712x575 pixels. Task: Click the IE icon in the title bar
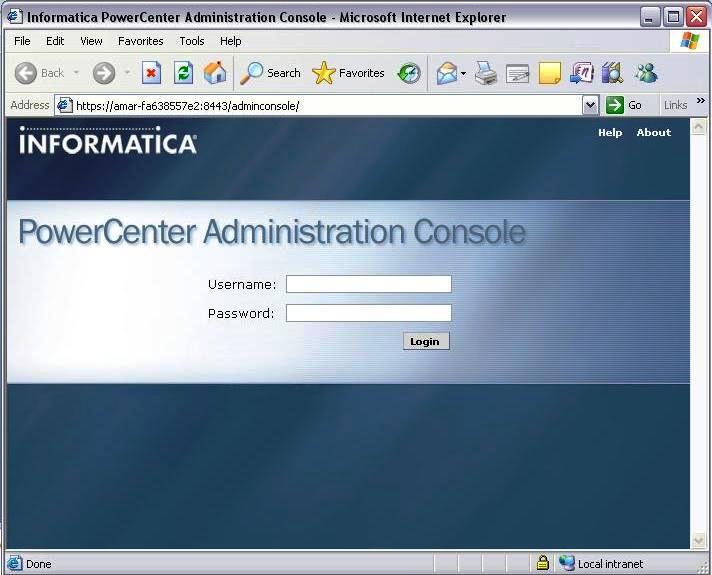(15, 17)
